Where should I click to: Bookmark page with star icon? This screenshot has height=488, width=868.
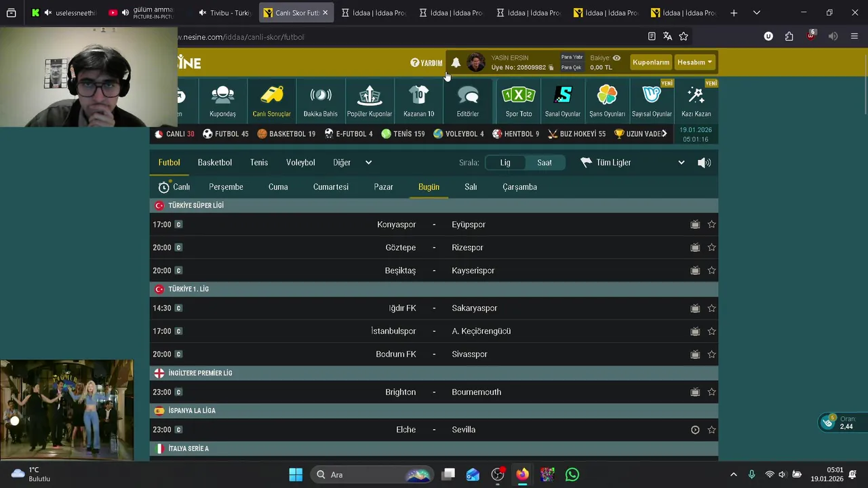684,37
